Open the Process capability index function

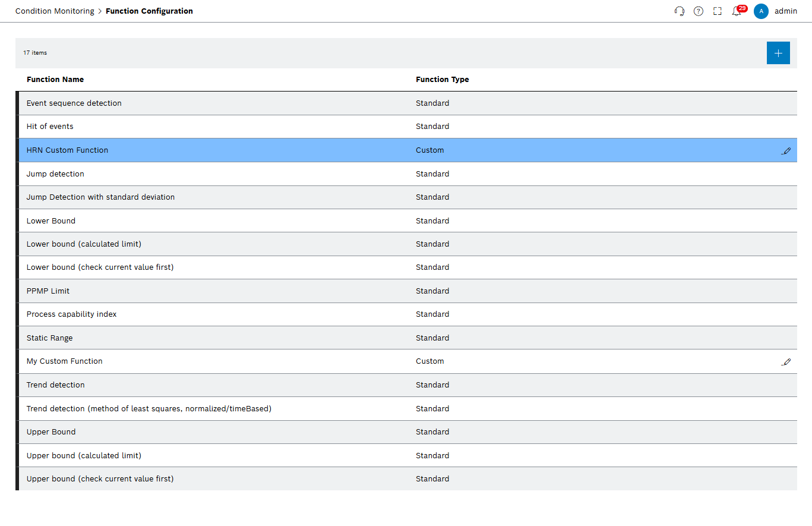tap(71, 314)
